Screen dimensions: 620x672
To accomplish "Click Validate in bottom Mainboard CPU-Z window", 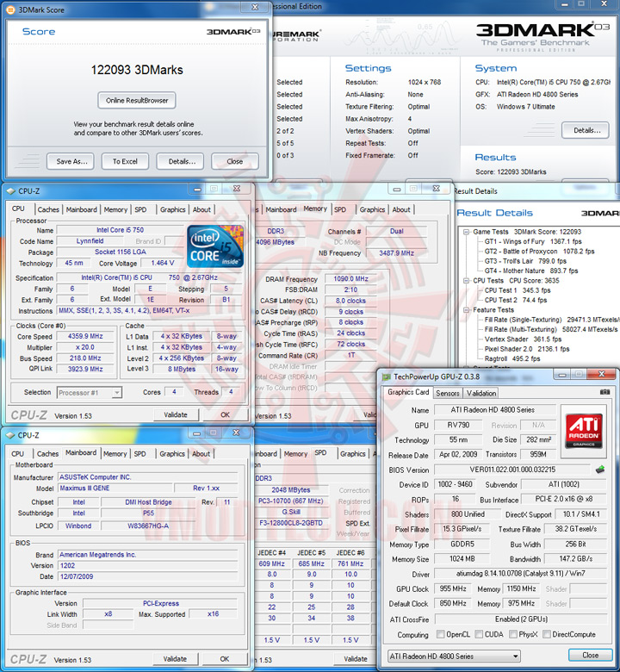I will point(175,659).
